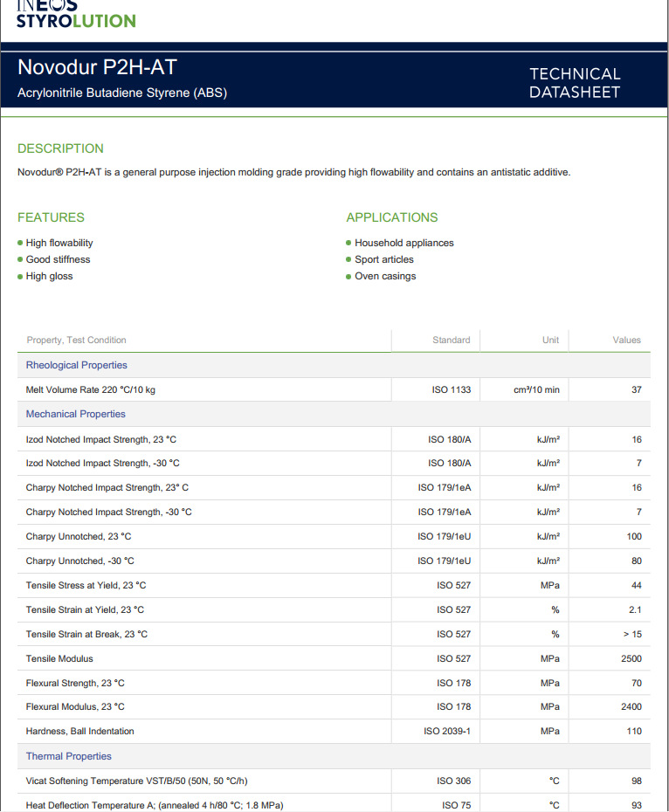Select the Tensile Modulus property row
The width and height of the screenshot is (669, 812).
coord(59,658)
